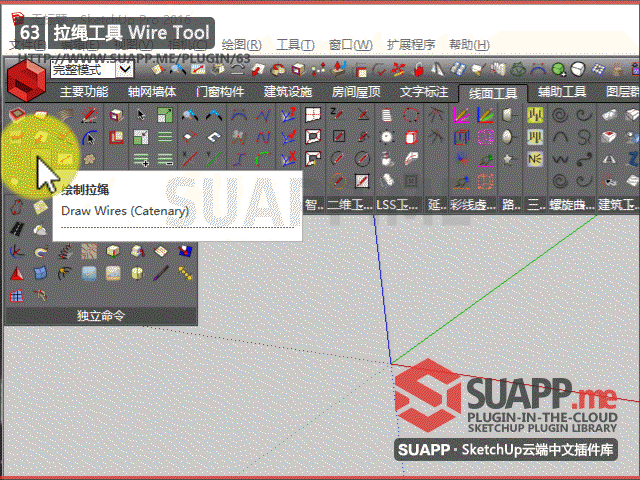Click the blue Y with red question mark icon
Screen dimensions: 640x480
[x=289, y=115]
